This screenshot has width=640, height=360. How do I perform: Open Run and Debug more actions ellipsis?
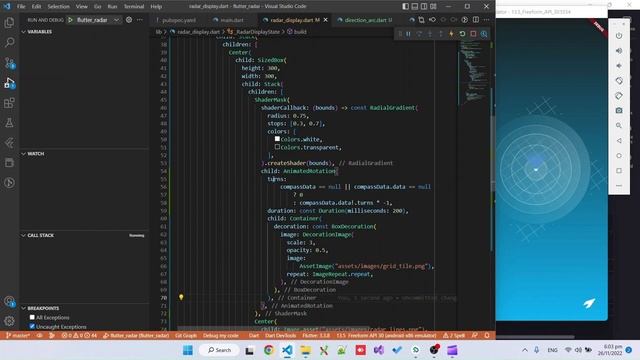tap(140, 20)
